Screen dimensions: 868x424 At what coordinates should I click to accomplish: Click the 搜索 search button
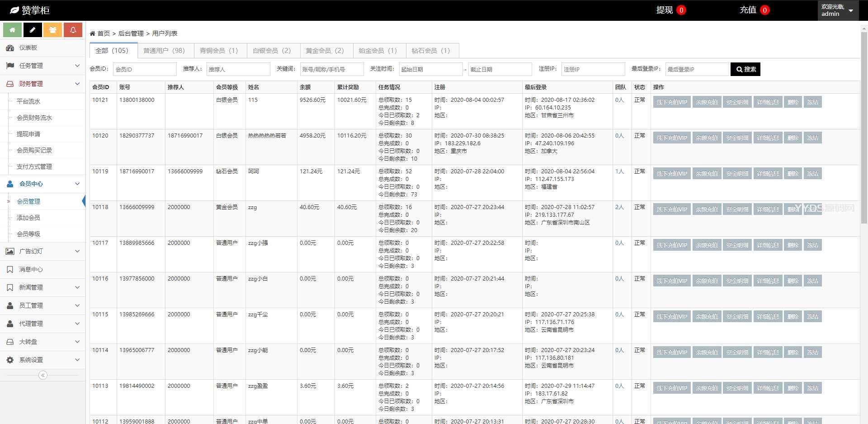pyautogui.click(x=745, y=69)
